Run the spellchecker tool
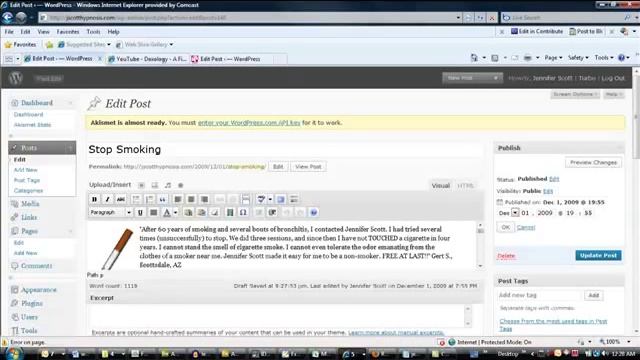This screenshot has width=640, height=360. [261, 199]
